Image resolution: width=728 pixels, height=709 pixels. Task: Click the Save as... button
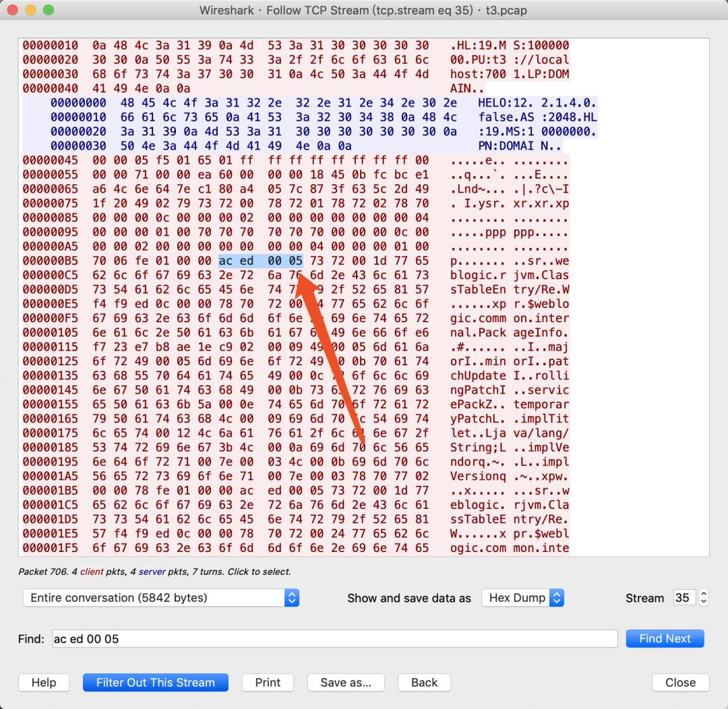(345, 682)
